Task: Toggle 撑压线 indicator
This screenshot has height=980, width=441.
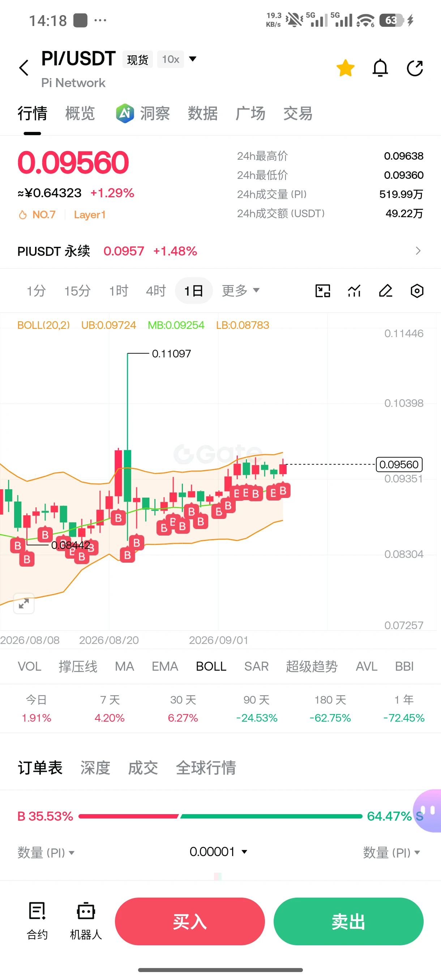Action: (x=78, y=666)
